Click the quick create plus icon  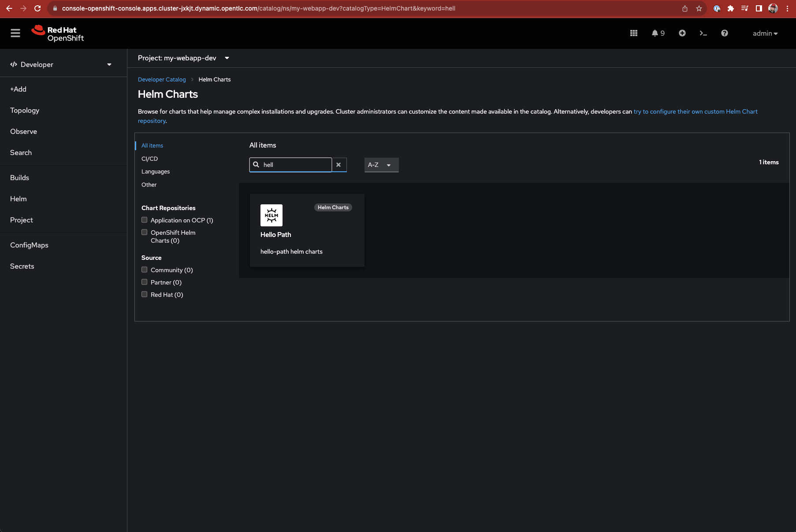point(682,33)
